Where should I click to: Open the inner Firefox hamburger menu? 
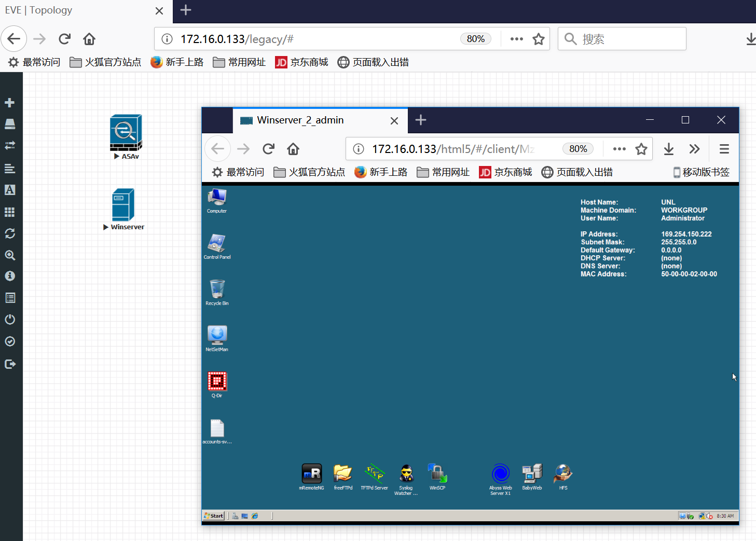(x=724, y=149)
